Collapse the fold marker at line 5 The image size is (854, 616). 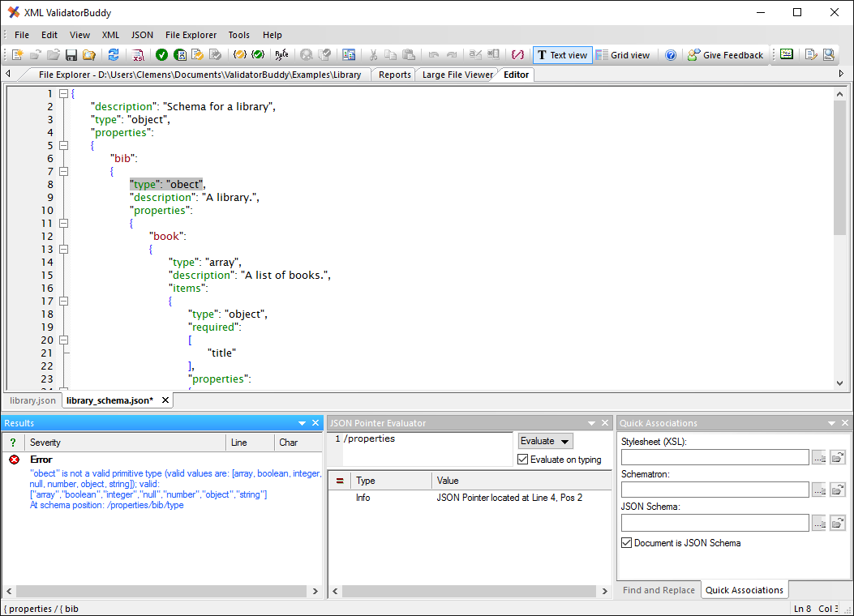(x=64, y=145)
